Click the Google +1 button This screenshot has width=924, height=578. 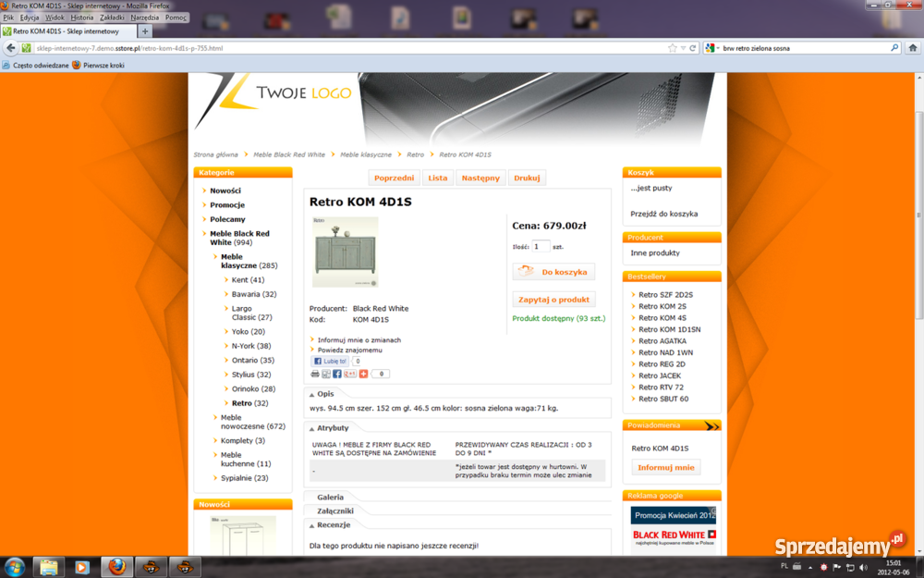pyautogui.click(x=350, y=374)
